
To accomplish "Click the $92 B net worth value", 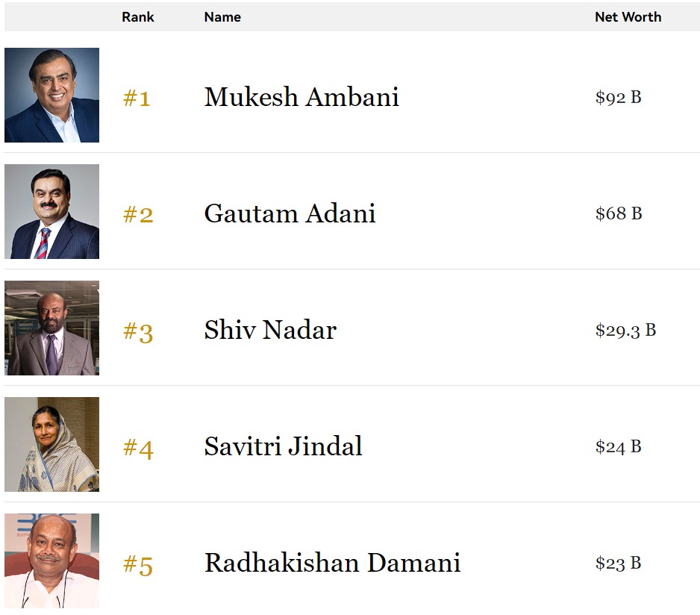I will pos(618,97).
